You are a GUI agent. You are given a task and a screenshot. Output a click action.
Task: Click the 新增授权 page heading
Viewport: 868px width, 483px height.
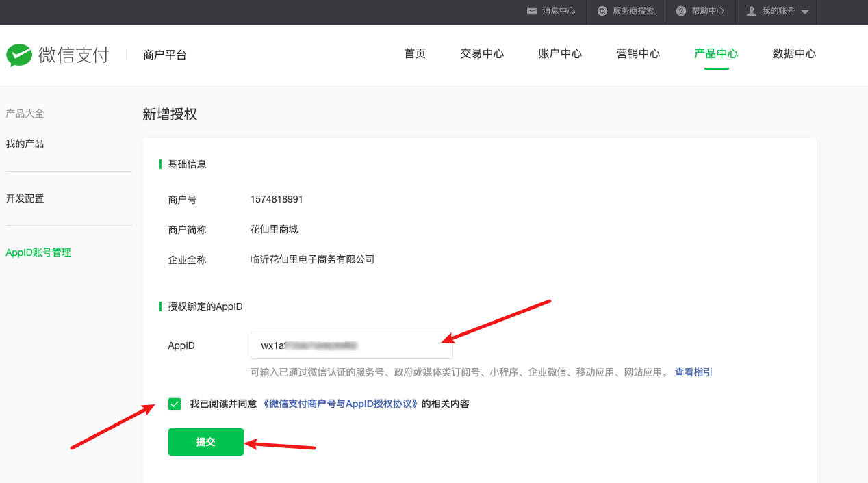(x=170, y=114)
